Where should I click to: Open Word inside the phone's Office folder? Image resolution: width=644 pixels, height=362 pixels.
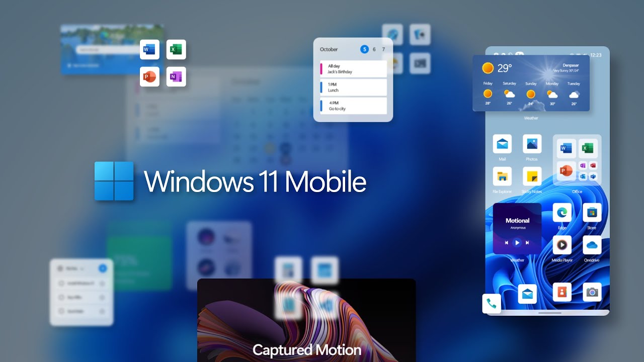(x=566, y=148)
